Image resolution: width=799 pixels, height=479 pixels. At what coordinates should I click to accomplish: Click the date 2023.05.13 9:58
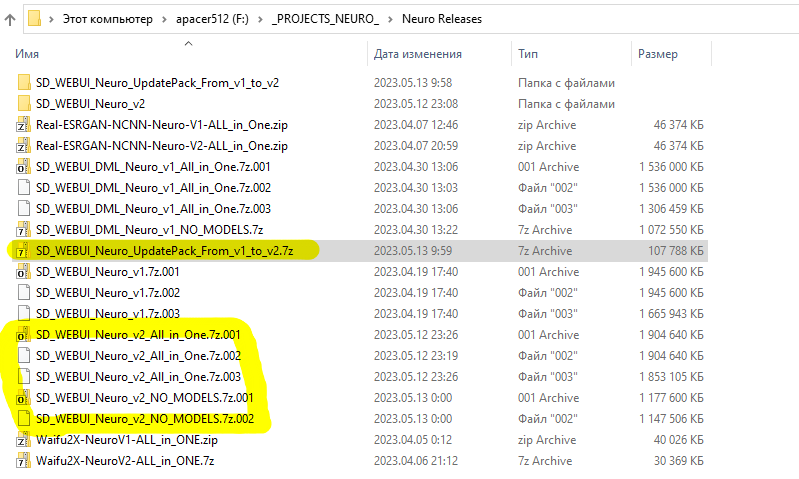click(413, 83)
